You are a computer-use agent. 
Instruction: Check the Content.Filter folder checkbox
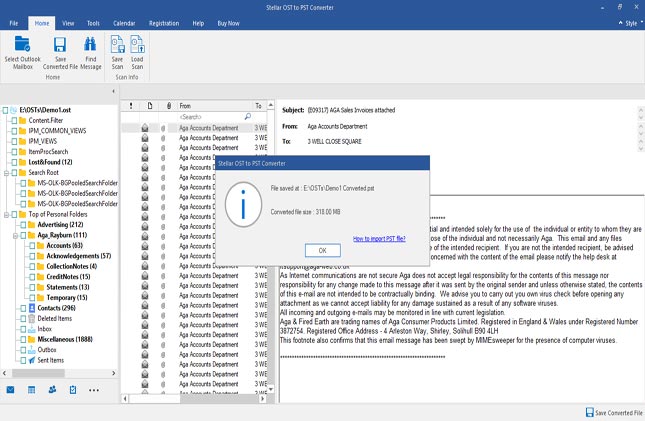pos(14,121)
